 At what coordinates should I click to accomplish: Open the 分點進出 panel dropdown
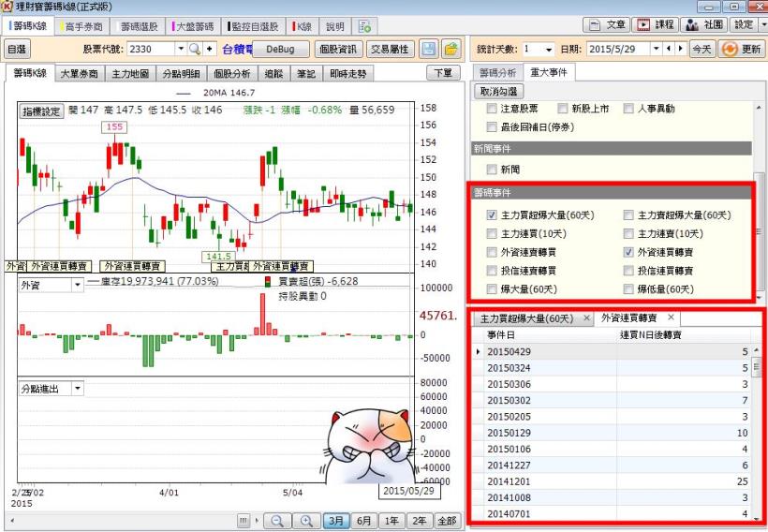pyautogui.click(x=78, y=388)
